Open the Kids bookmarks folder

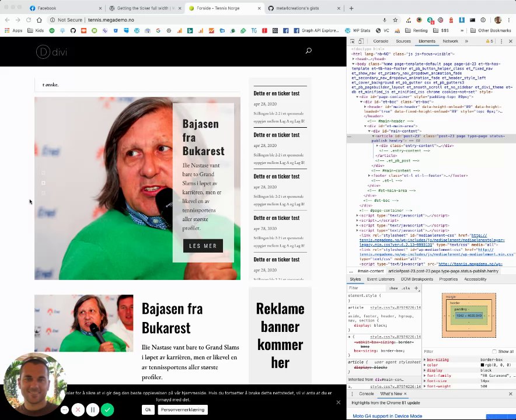pyautogui.click(x=36, y=30)
